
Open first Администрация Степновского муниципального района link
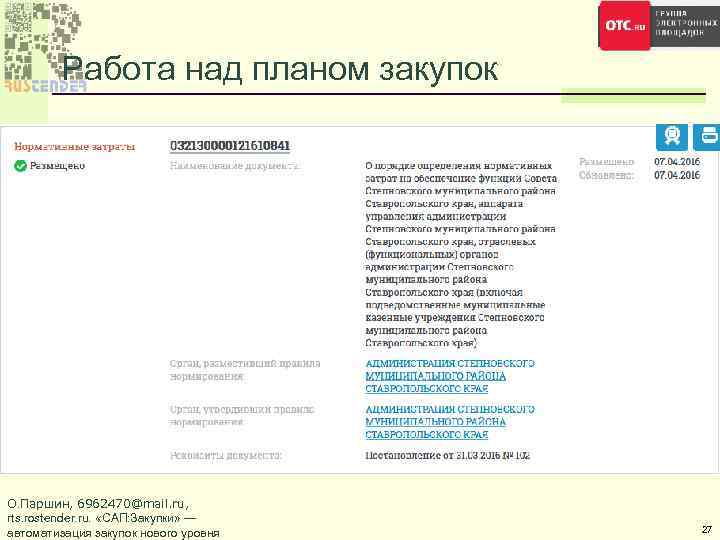[450, 376]
